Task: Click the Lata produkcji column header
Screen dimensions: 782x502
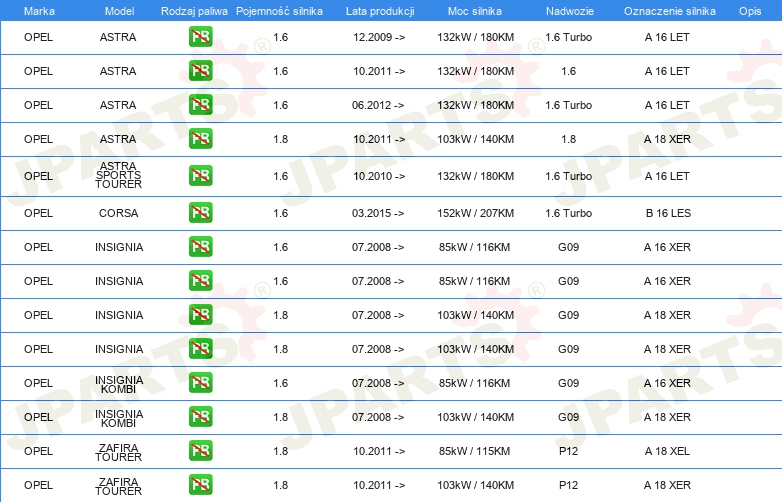Action: 380,11
